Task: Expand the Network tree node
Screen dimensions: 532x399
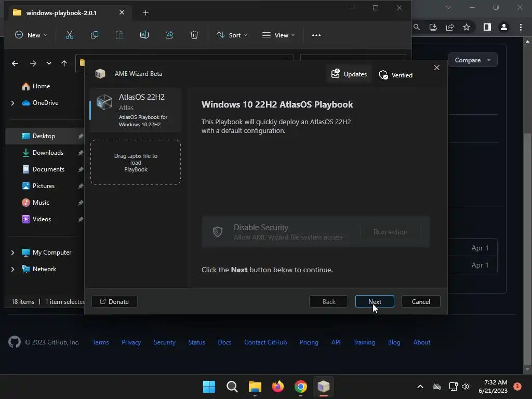Action: tap(13, 269)
